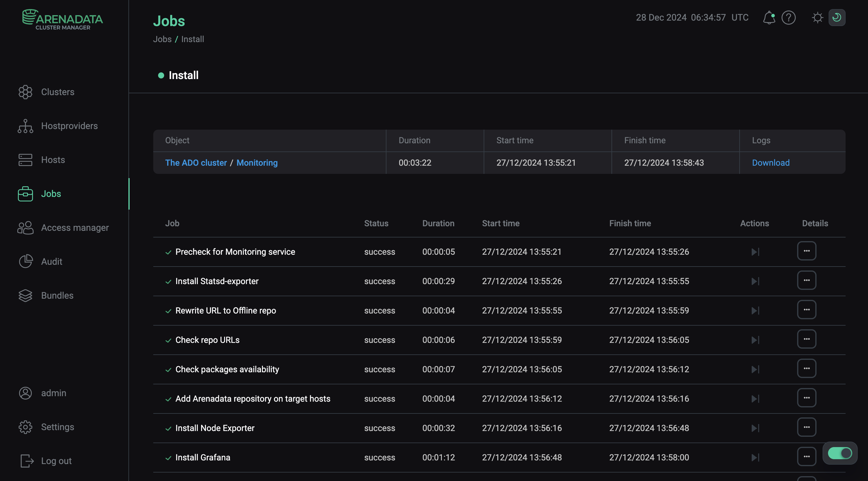
Task: Open the Hostproviders section
Action: 69,126
